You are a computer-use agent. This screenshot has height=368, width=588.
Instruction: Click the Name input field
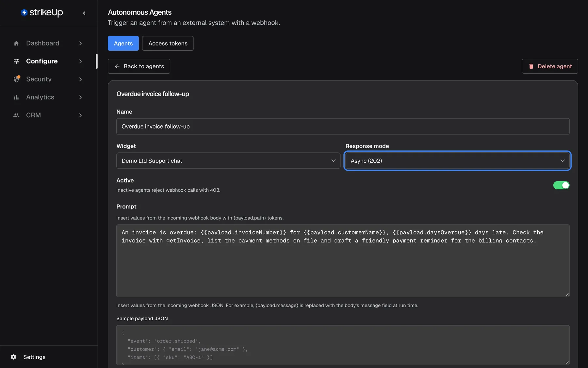pos(343,126)
